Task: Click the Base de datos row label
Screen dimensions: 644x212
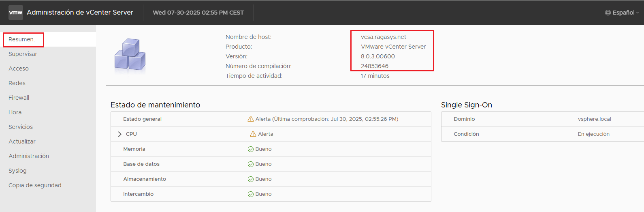Action: point(141,164)
